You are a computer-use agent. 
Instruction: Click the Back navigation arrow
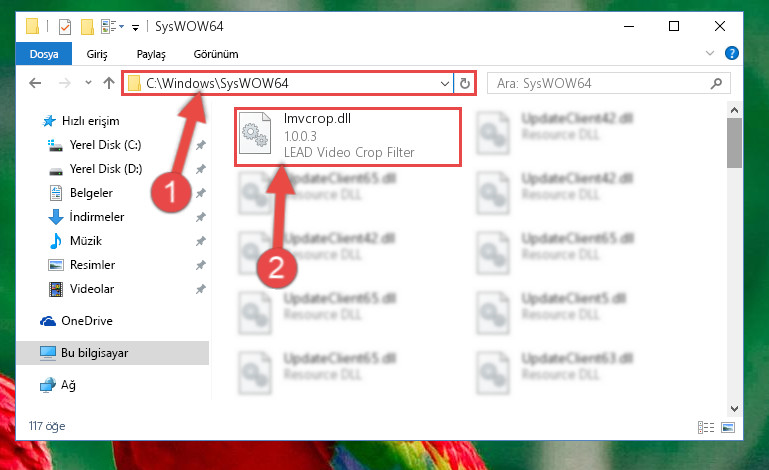(x=35, y=83)
